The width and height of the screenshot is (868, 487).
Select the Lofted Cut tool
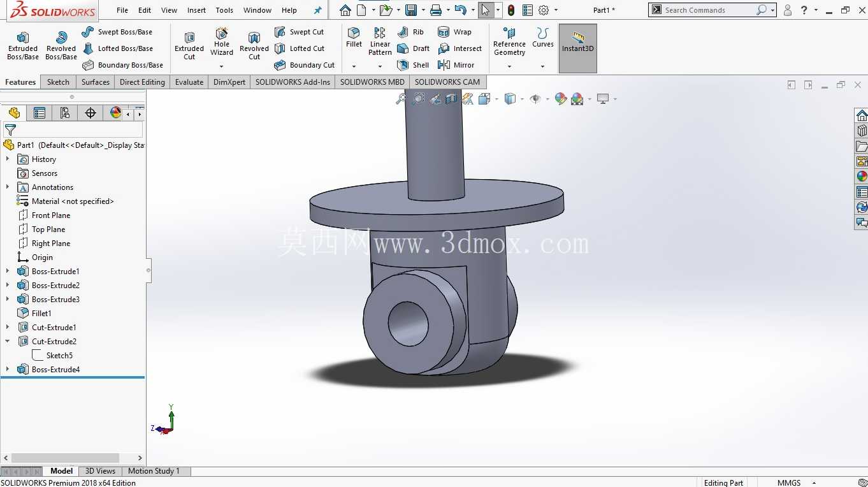click(x=299, y=48)
